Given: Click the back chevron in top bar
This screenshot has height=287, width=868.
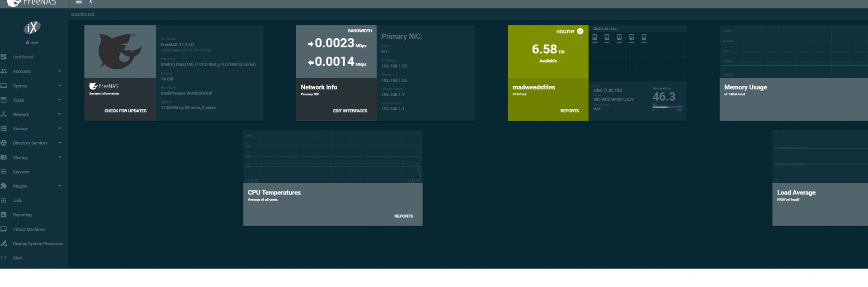Looking at the screenshot, I should click(91, 2).
